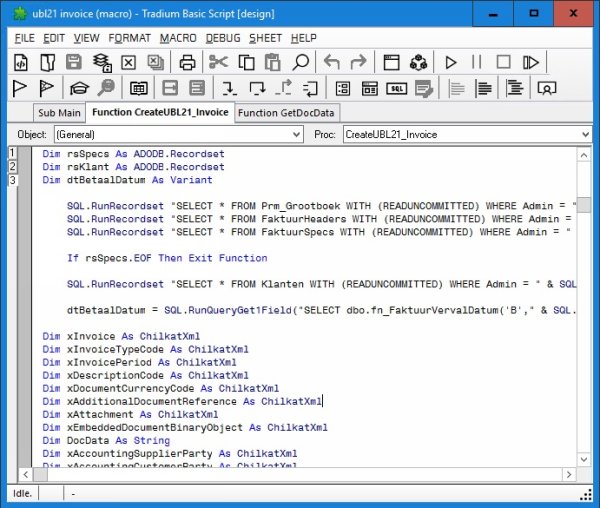Screen dimensions: 600x508
Task: Redo the last undone edit
Action: tap(359, 62)
